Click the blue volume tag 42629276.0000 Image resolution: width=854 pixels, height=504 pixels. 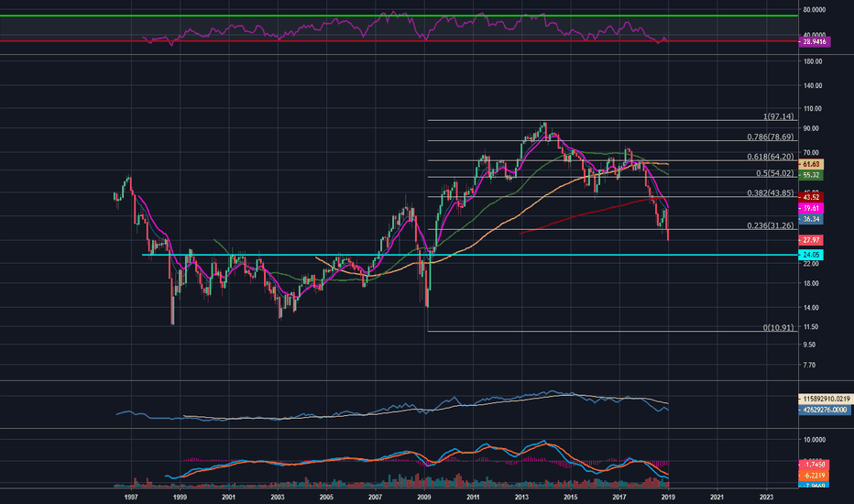tap(824, 410)
